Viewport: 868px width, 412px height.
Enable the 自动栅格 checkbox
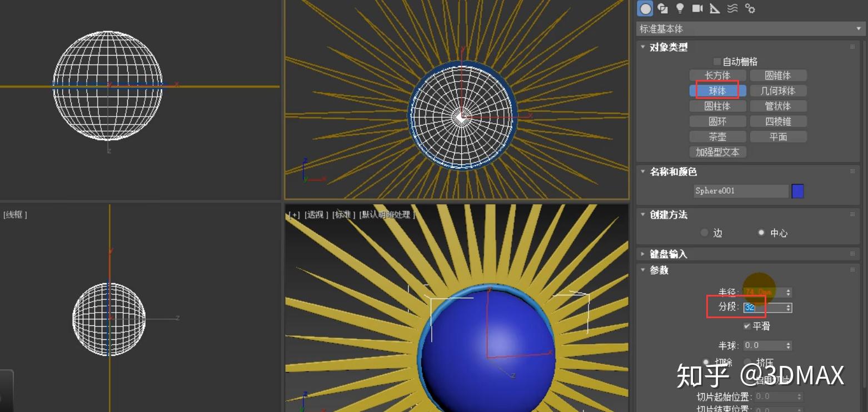717,61
